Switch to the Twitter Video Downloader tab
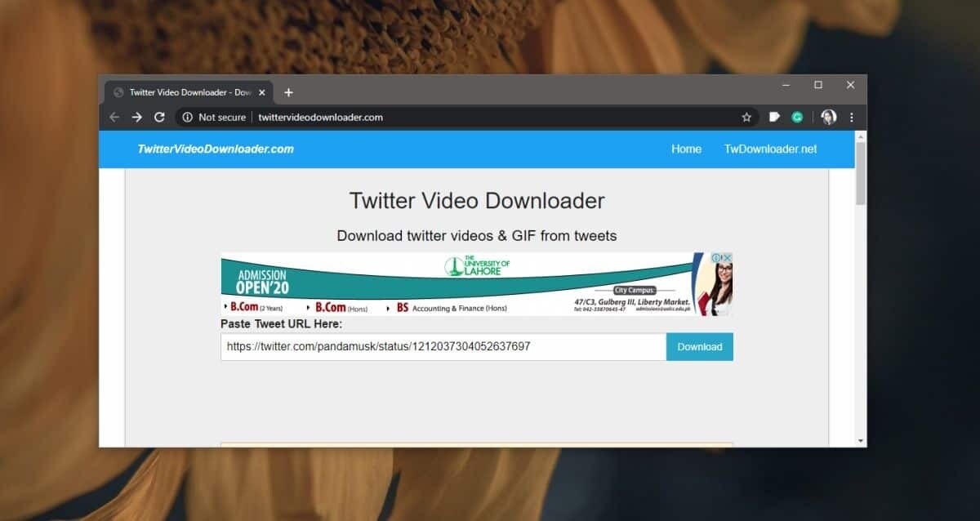980x521 pixels. tap(189, 91)
